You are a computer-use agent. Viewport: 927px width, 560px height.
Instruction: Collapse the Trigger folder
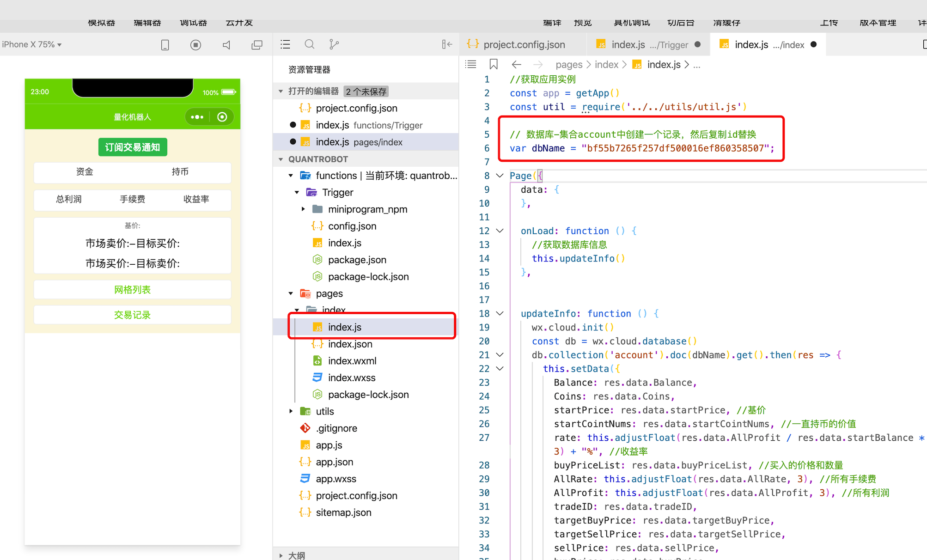tap(297, 192)
